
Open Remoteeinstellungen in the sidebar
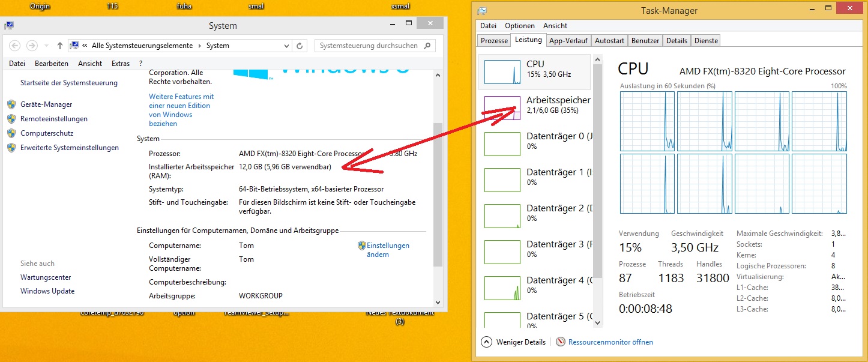pos(53,119)
